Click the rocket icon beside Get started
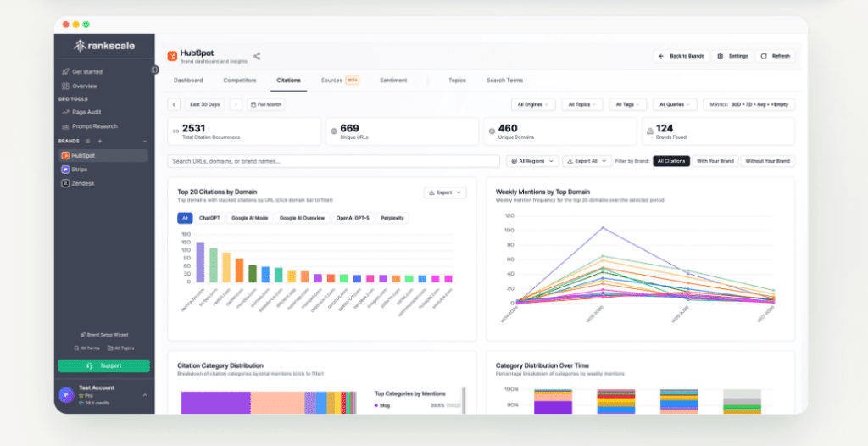This screenshot has height=446, width=868. (x=65, y=71)
